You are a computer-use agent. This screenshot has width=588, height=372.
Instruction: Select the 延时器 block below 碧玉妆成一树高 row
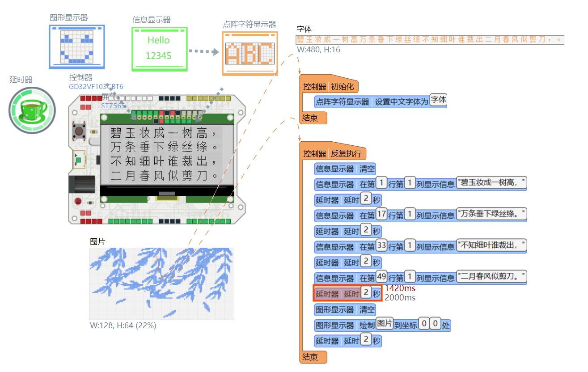(x=348, y=199)
